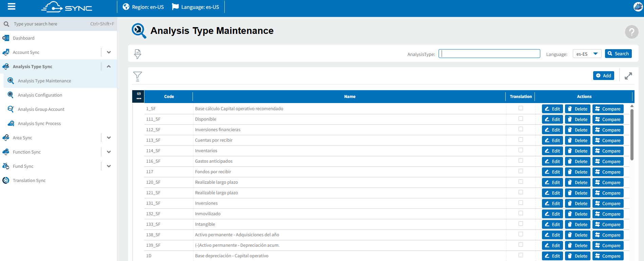Open the hamburger menu icon

(12, 7)
